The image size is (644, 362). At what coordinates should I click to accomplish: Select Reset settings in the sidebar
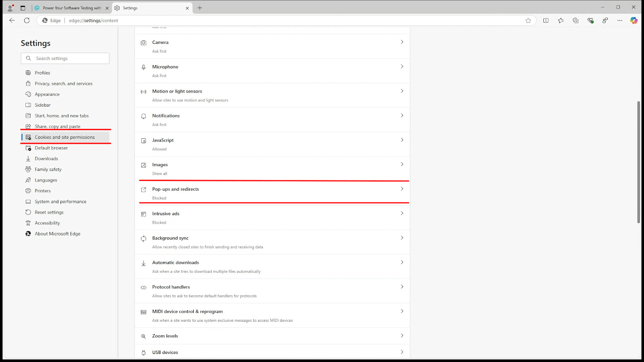[49, 212]
